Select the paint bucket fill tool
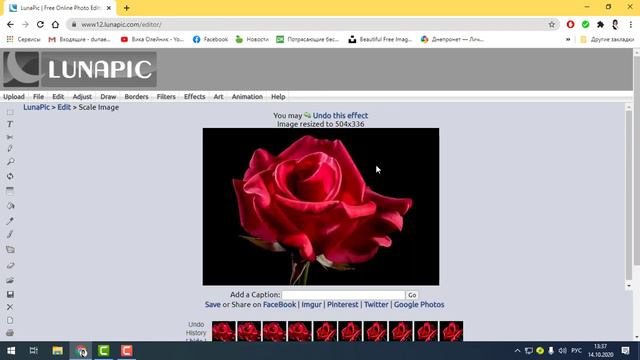The image size is (640, 360). [10, 206]
